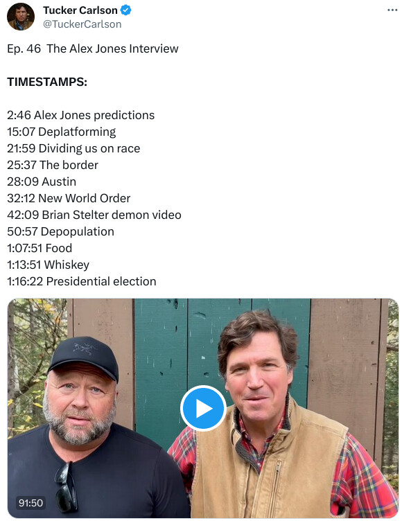Screen dimensions: 402x532
Task: Open Tucker Carlson's profile avatar
Action: (21, 17)
